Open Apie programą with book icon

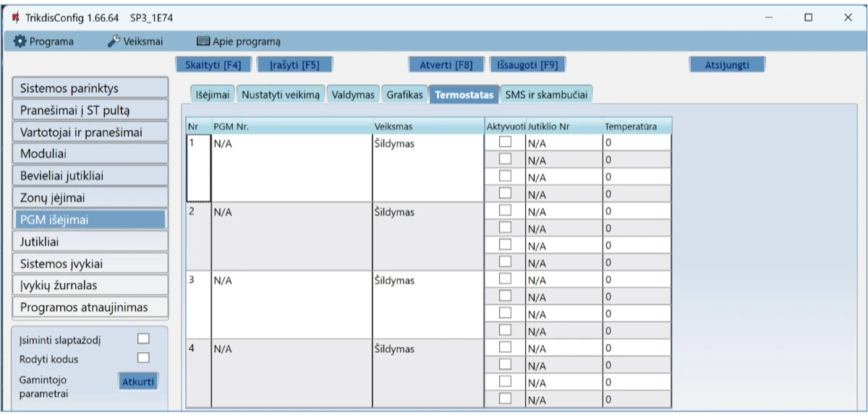239,41
